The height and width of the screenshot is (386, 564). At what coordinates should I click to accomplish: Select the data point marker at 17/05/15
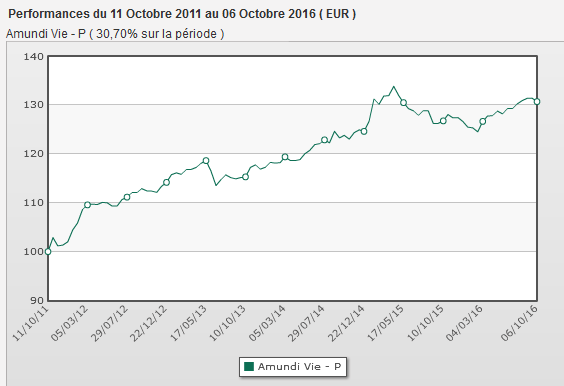pyautogui.click(x=404, y=103)
